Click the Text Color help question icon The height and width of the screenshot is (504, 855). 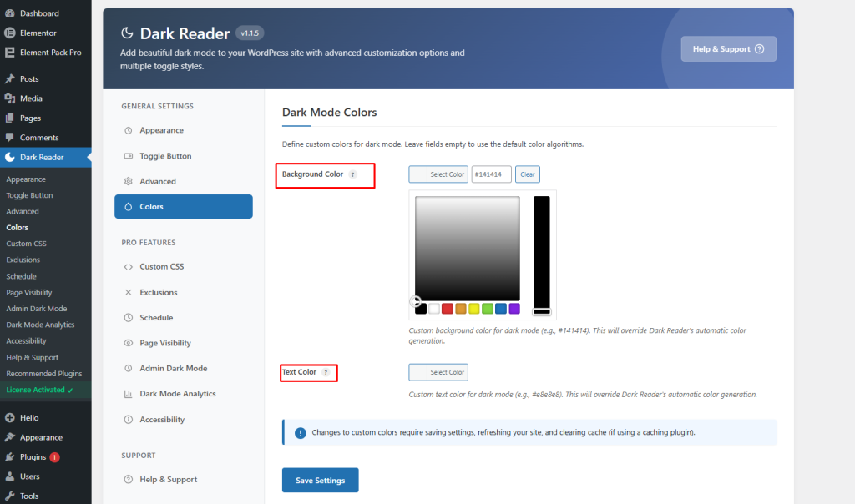coord(326,372)
